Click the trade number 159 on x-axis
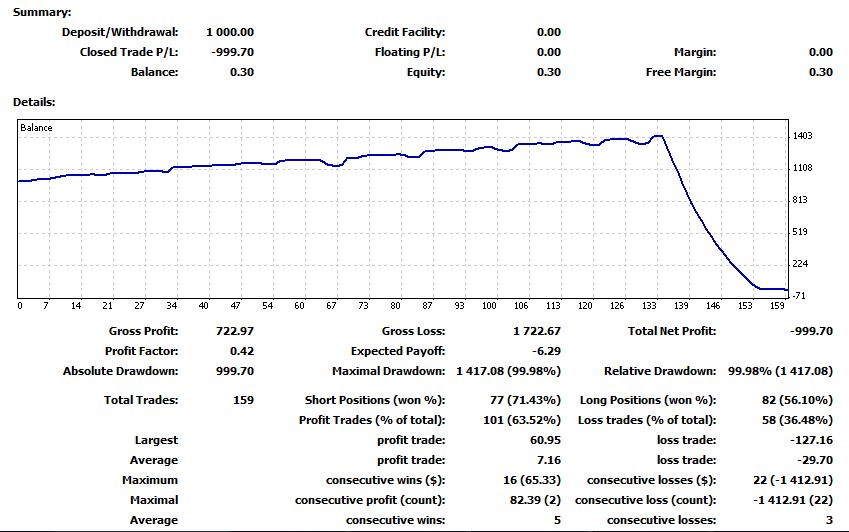The image size is (849, 532). click(777, 306)
